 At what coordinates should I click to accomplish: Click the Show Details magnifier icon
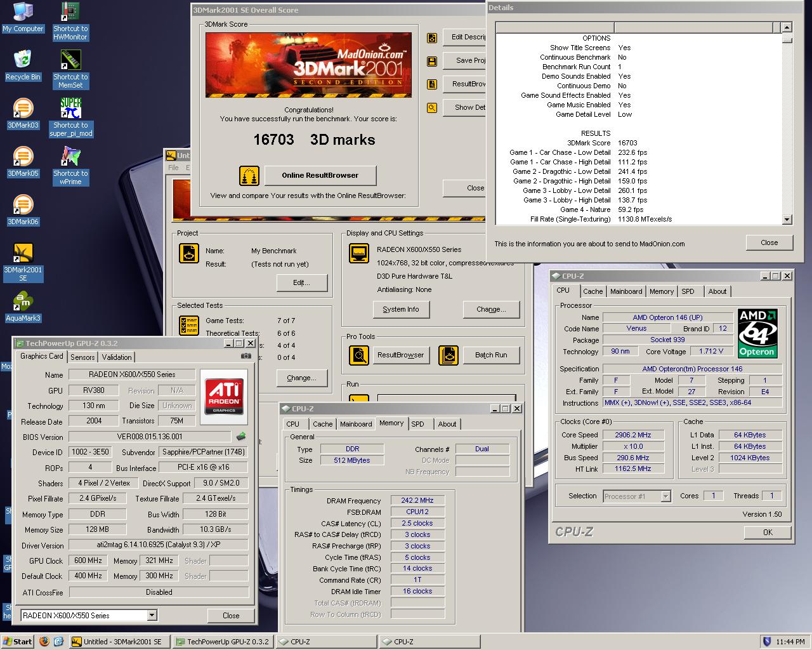(432, 108)
